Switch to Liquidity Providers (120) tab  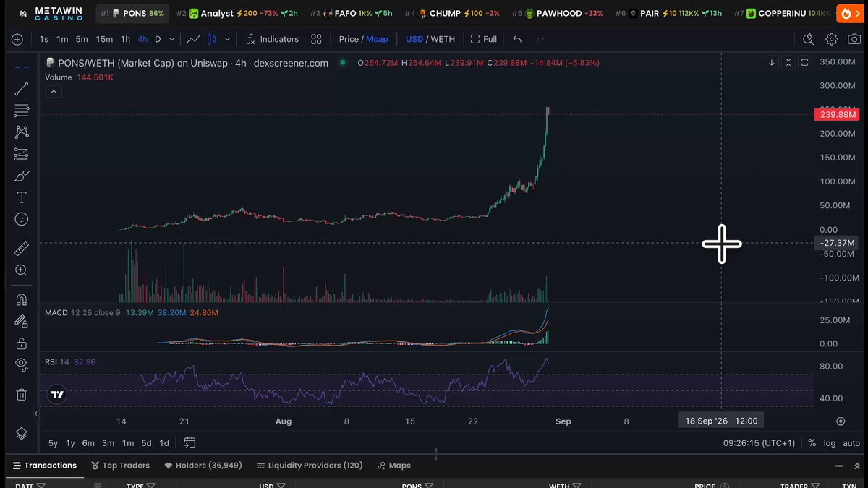310,466
